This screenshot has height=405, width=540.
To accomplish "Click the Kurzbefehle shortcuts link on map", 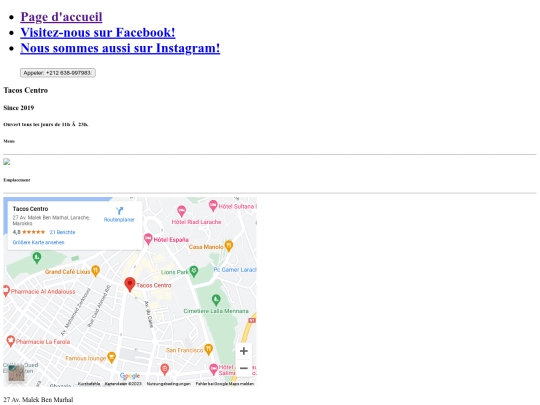I will click(x=89, y=384).
